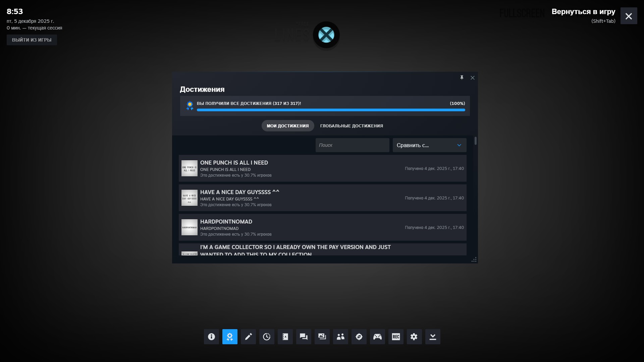Click "Вернуться в игру" to return

(583, 12)
